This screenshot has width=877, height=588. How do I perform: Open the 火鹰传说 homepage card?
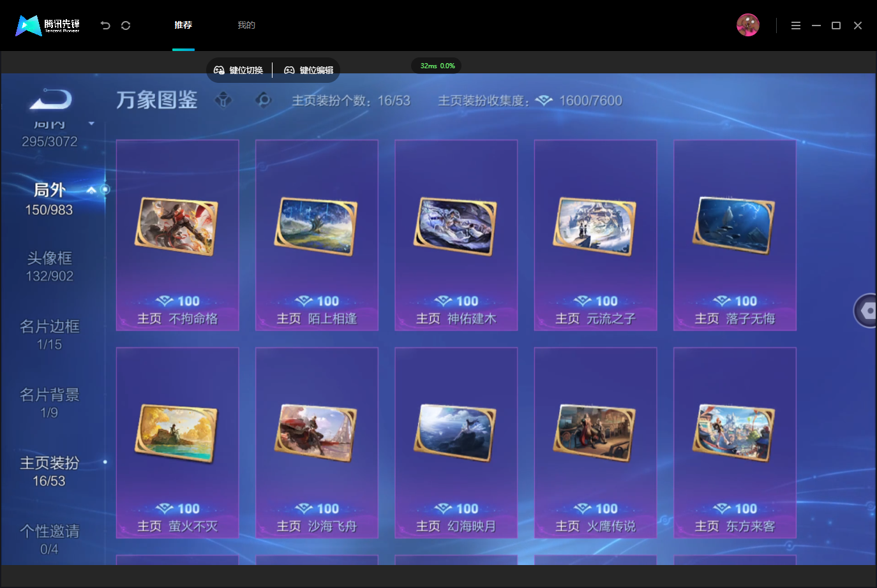596,443
